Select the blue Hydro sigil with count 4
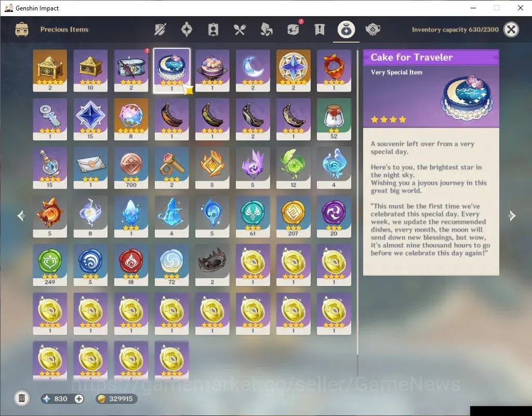The width and height of the screenshot is (532, 416). coord(334,168)
